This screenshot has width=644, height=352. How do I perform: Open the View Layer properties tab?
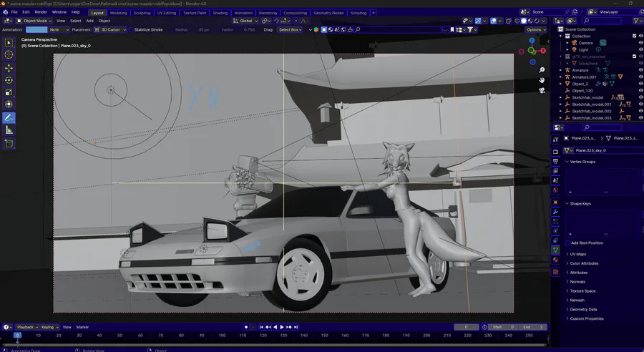tap(555, 171)
